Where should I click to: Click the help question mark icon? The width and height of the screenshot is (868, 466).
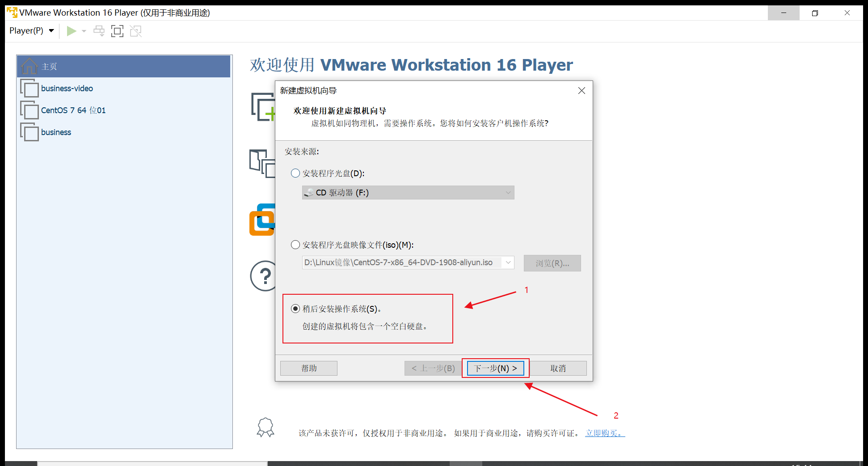pos(263,276)
